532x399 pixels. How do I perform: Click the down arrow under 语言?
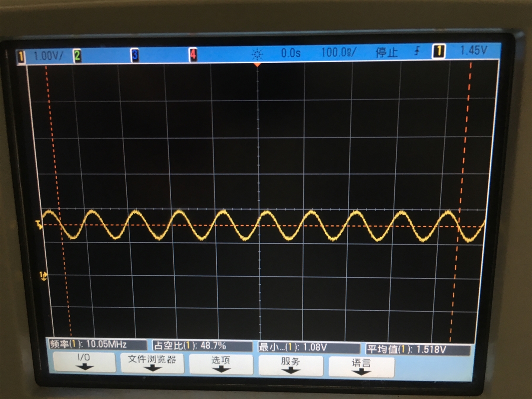tap(361, 372)
